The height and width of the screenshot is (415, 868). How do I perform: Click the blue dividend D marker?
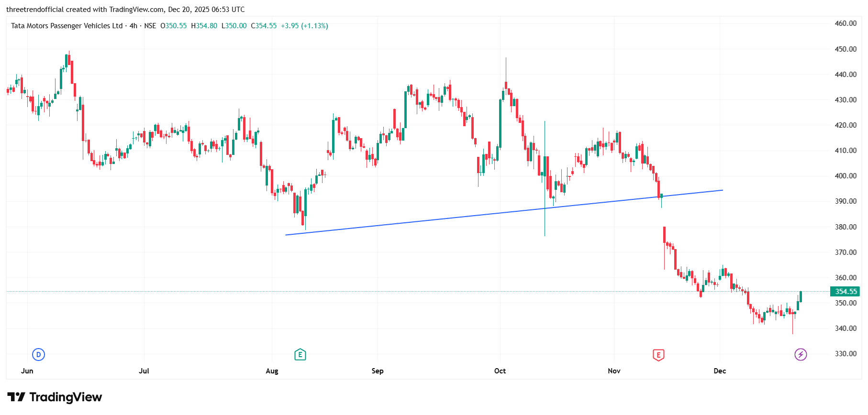point(38,354)
